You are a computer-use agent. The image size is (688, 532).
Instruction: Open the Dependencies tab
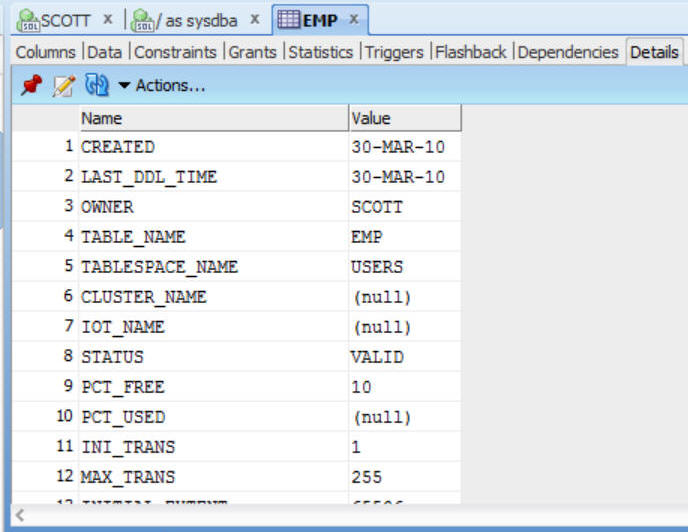[568, 52]
